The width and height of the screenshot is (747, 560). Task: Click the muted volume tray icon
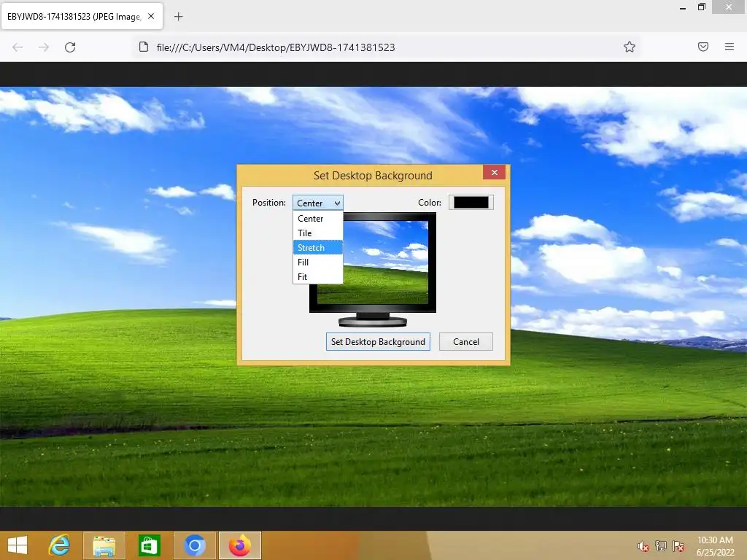643,546
